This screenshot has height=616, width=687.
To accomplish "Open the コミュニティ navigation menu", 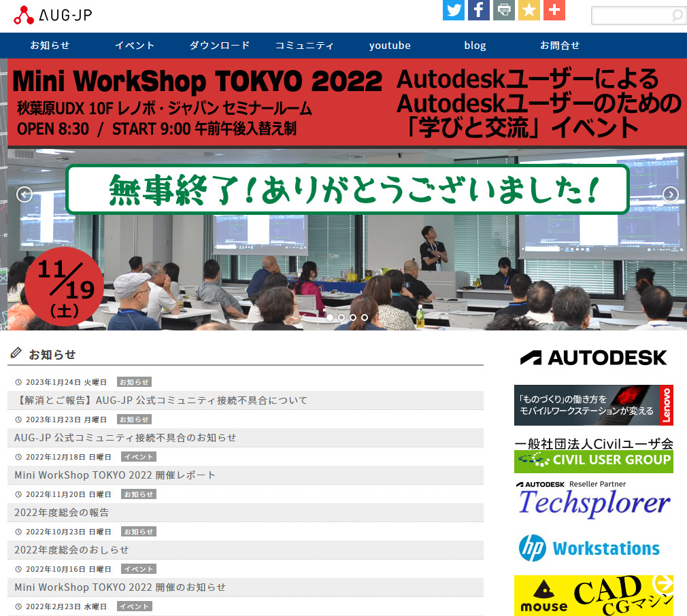I will (x=305, y=46).
